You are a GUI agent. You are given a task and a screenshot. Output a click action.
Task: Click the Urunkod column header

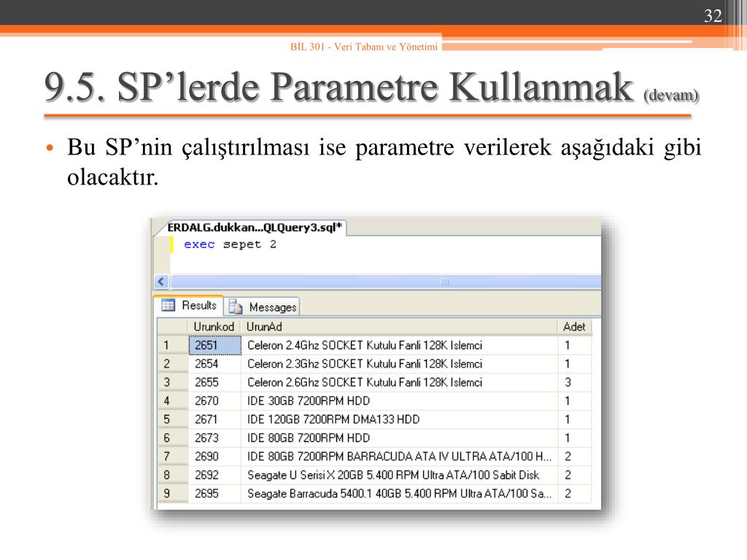214,327
